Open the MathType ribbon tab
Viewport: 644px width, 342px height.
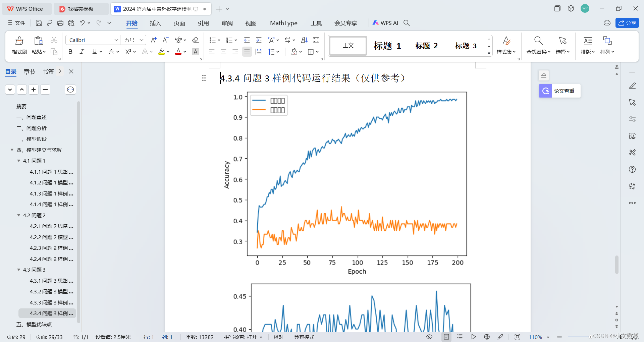[284, 23]
